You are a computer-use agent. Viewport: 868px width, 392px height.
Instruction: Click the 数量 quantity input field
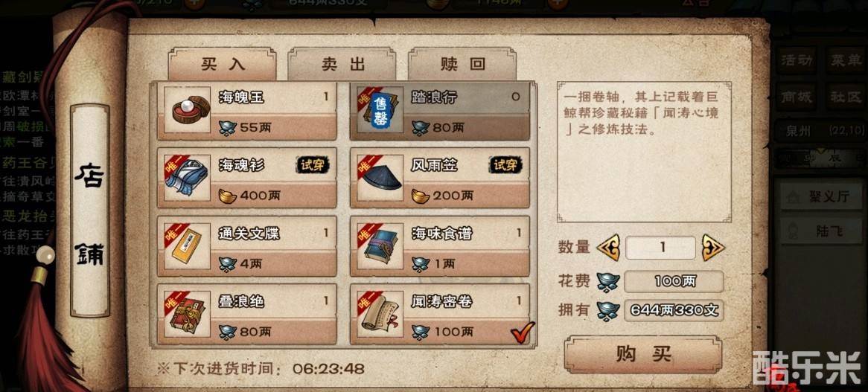click(x=660, y=248)
